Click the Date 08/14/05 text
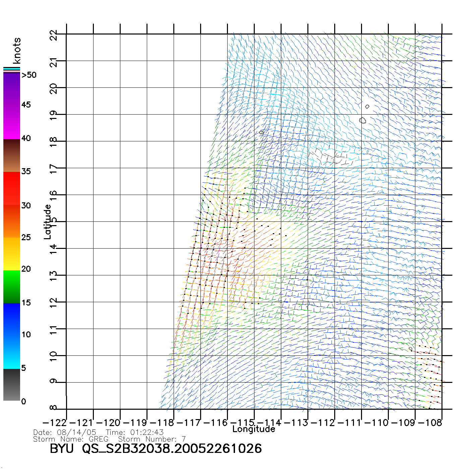The width and height of the screenshot is (476, 469). pyautogui.click(x=65, y=432)
